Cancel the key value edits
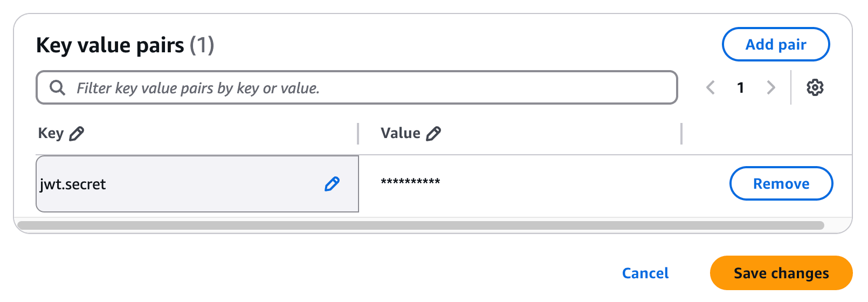The image size is (868, 302). tap(645, 273)
